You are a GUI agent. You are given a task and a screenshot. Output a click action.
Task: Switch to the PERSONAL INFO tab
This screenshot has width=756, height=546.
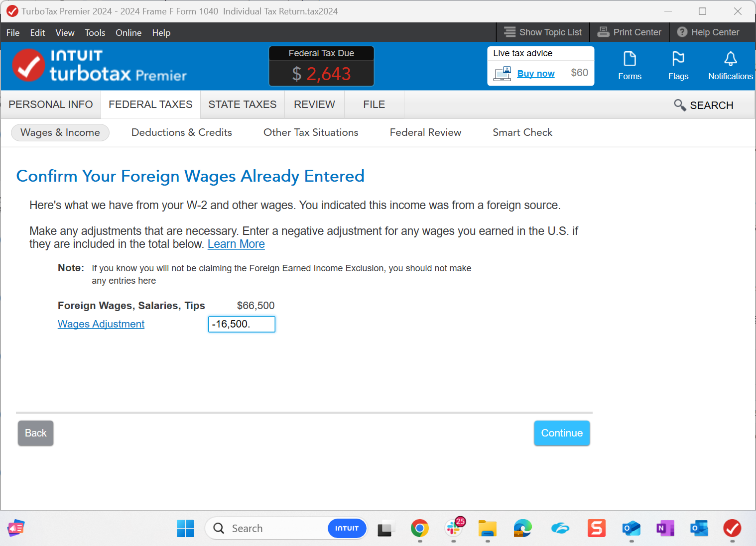click(x=51, y=105)
